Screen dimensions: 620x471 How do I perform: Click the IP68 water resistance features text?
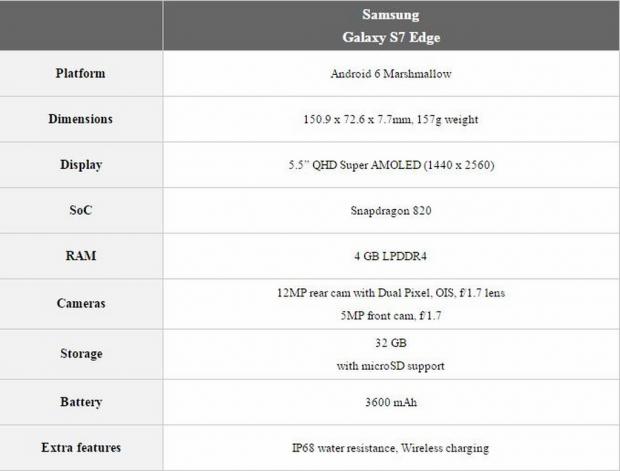pos(390,448)
